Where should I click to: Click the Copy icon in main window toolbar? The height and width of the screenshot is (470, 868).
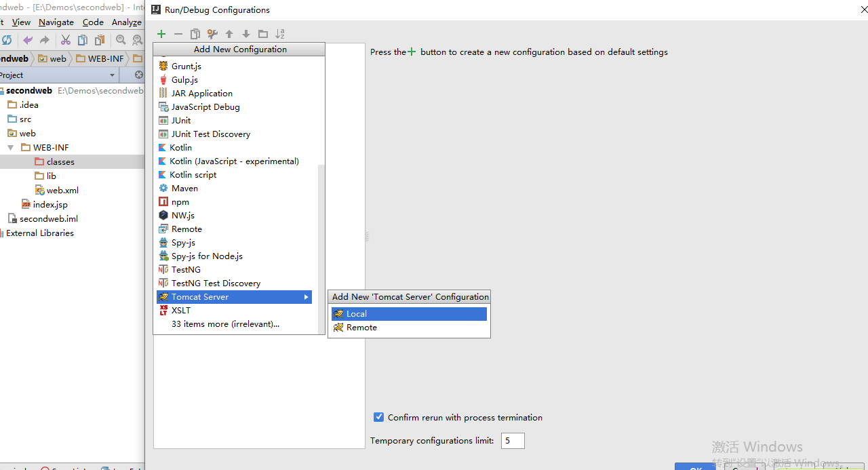click(x=83, y=40)
